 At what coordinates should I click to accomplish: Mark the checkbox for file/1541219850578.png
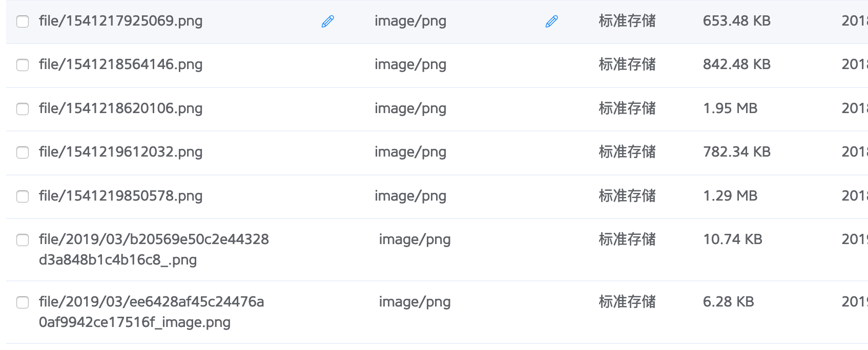click(23, 196)
